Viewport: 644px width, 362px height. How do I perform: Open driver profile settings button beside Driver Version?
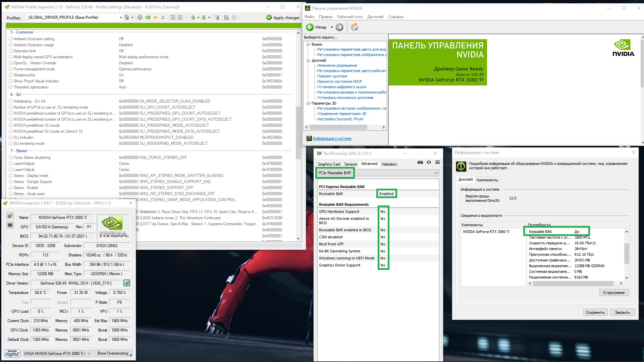[x=127, y=283]
